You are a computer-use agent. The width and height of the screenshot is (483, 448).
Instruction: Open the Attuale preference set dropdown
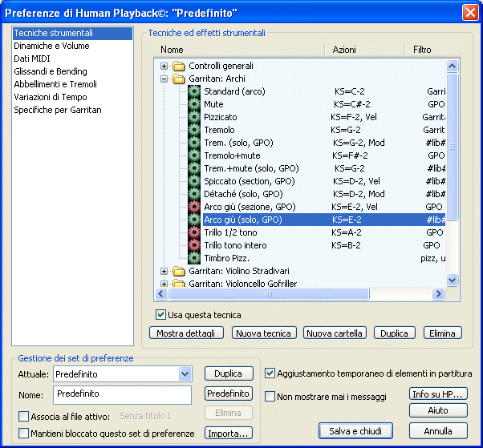tap(185, 374)
